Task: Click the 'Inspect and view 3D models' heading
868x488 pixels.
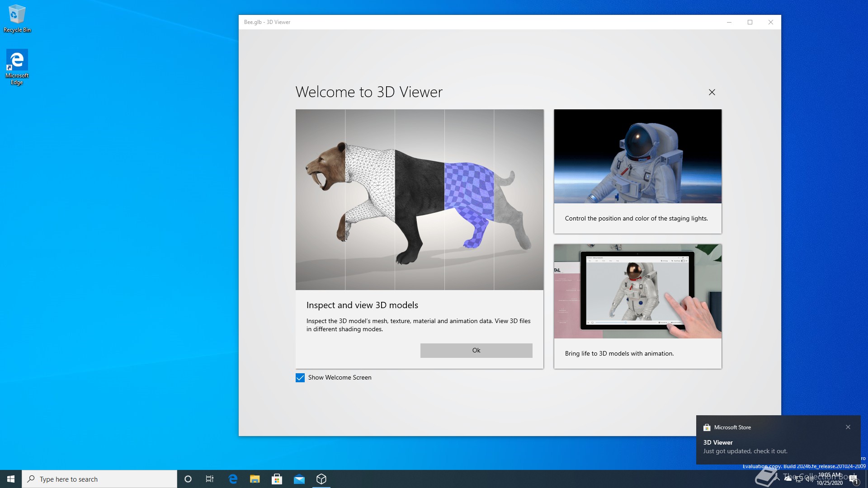Action: pyautogui.click(x=362, y=305)
